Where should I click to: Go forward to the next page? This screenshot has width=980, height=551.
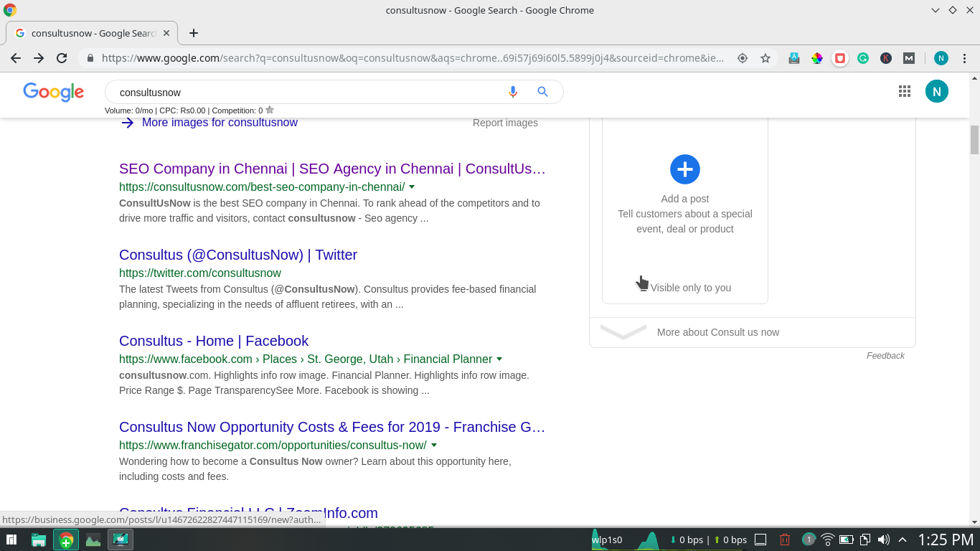point(39,58)
